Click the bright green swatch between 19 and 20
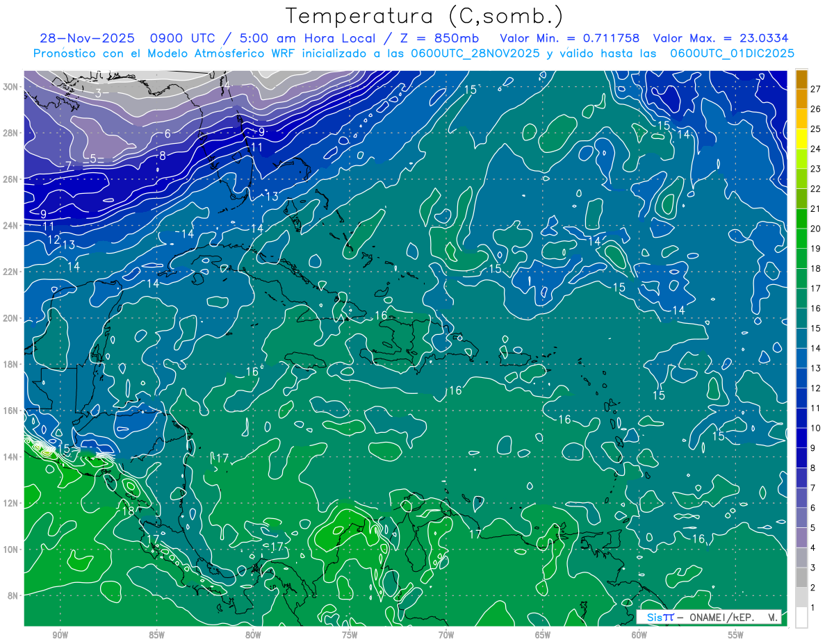834x644 pixels. (801, 238)
